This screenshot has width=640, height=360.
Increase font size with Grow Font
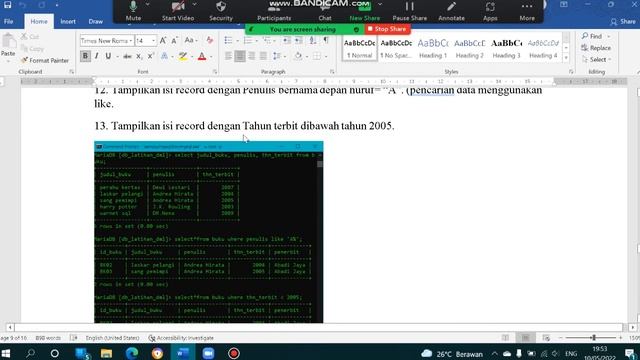pyautogui.click(x=163, y=40)
